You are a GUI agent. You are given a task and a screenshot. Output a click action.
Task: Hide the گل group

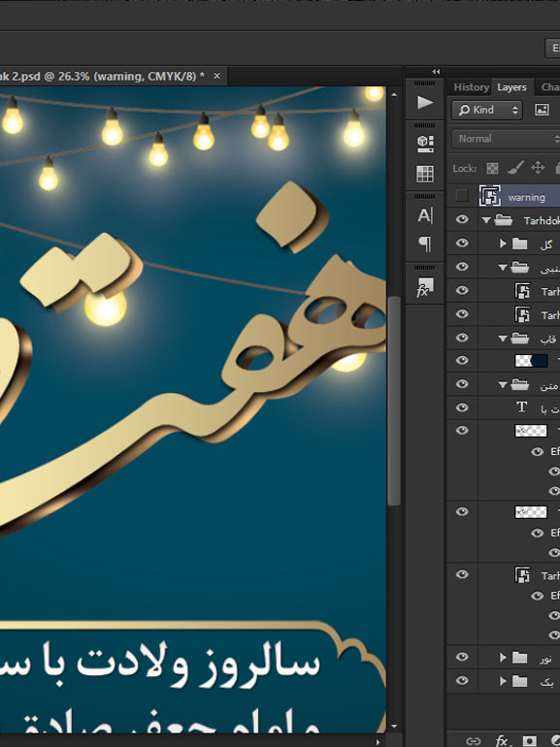462,243
